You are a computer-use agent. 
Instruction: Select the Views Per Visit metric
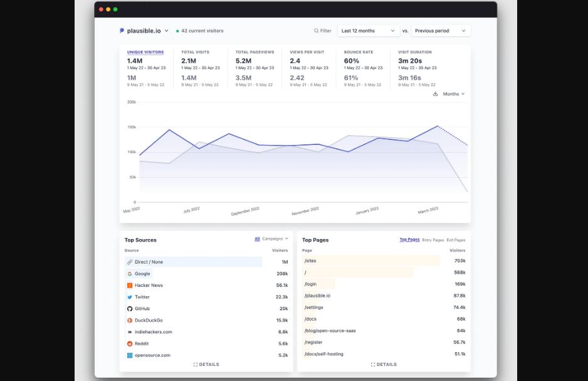coord(307,52)
